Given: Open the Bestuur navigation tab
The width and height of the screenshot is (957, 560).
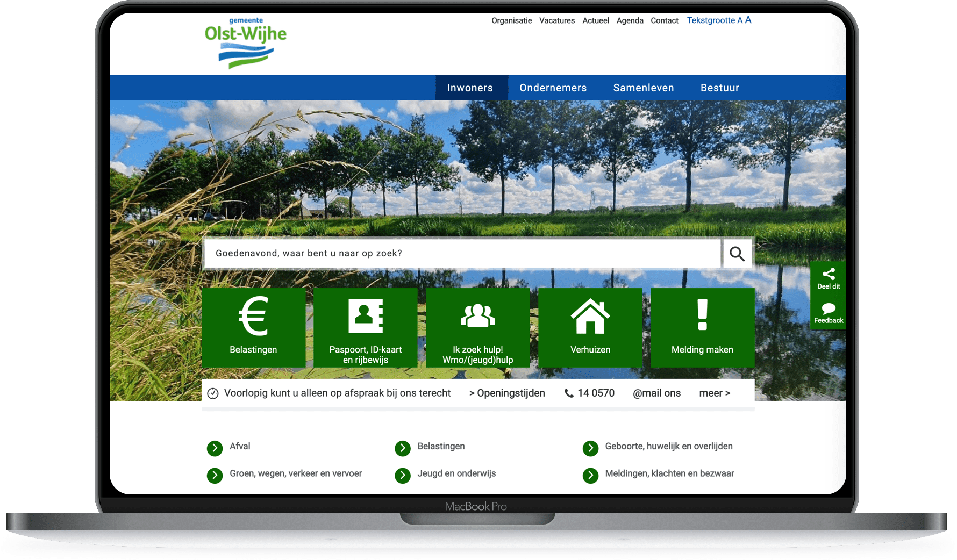Looking at the screenshot, I should coord(720,88).
